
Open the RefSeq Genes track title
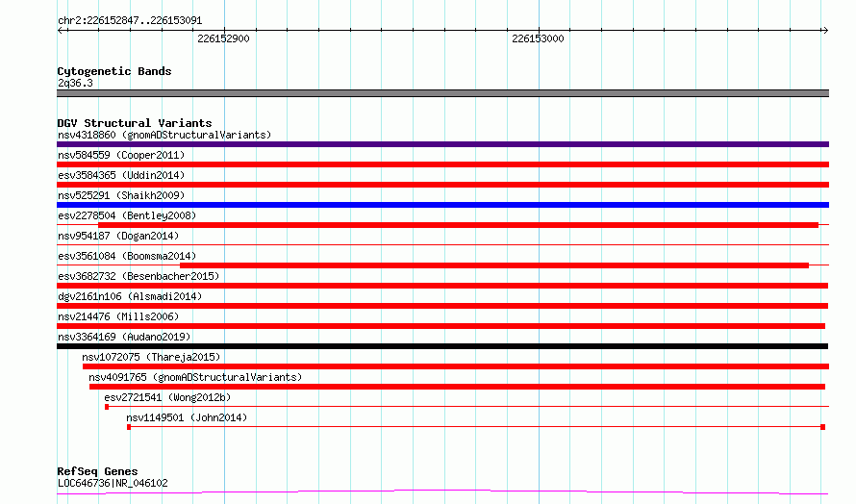97,471
